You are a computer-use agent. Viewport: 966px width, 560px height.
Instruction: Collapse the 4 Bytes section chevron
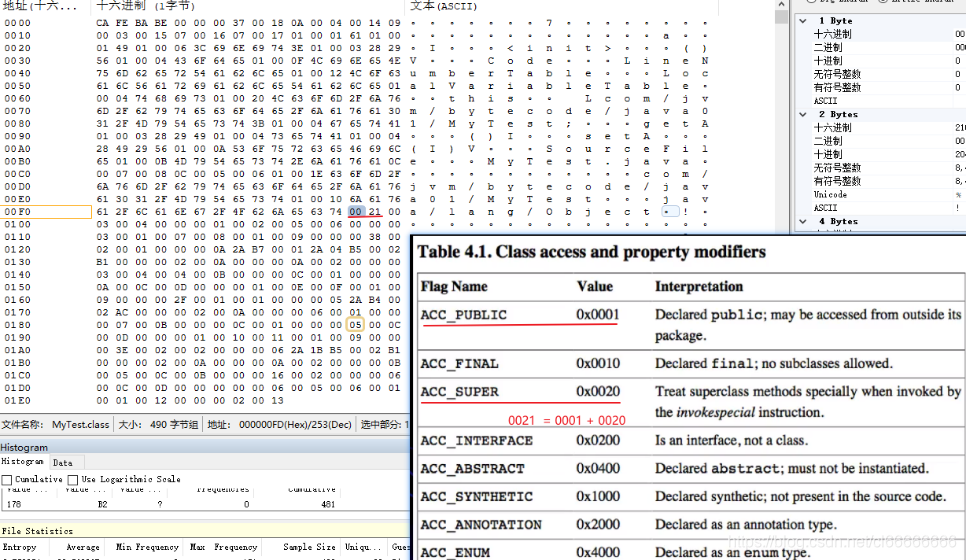(x=803, y=221)
